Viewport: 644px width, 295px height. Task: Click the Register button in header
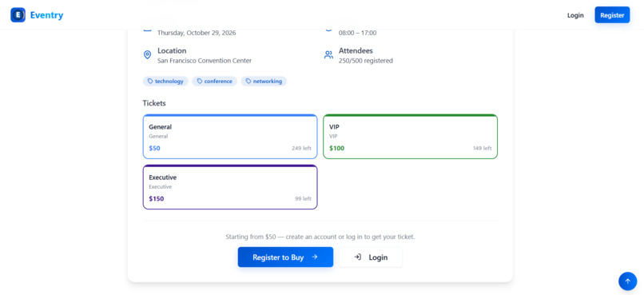tap(612, 15)
